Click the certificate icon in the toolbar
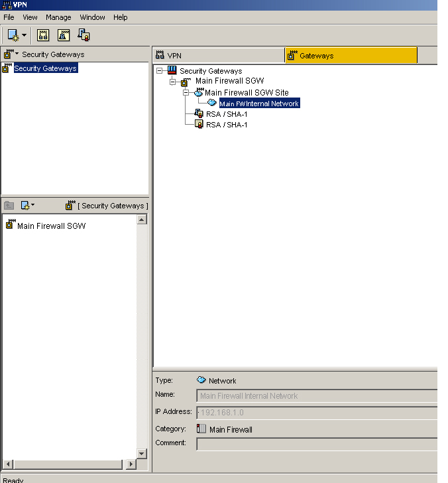This screenshot has width=448, height=483. coord(84,35)
